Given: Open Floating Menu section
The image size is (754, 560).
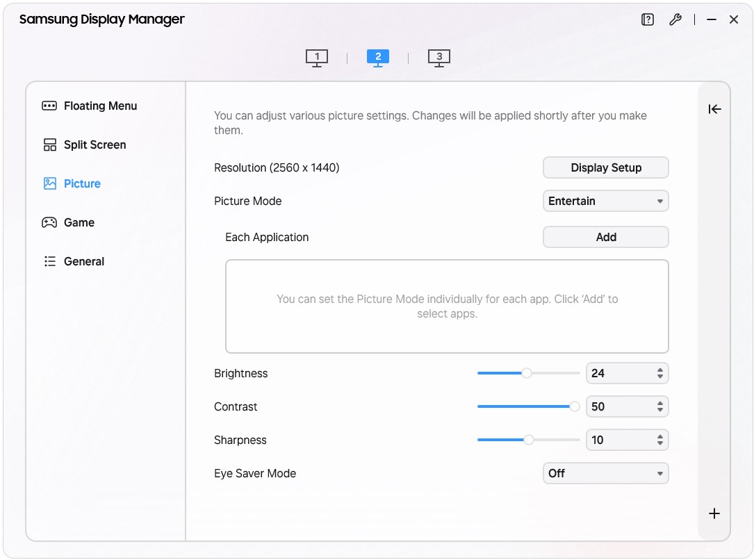Looking at the screenshot, I should 100,106.
